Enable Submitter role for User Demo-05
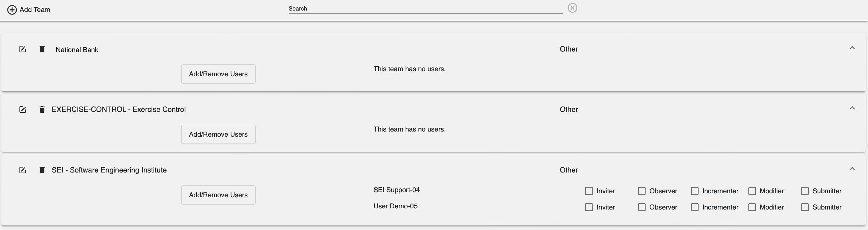This screenshot has height=230, width=868. 805,207
